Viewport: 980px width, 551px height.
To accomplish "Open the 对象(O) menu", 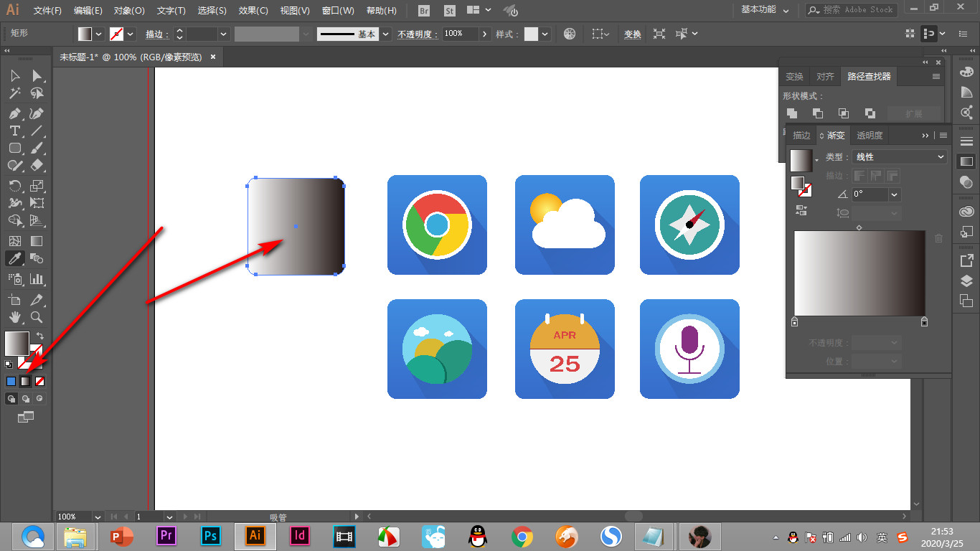I will [x=129, y=11].
